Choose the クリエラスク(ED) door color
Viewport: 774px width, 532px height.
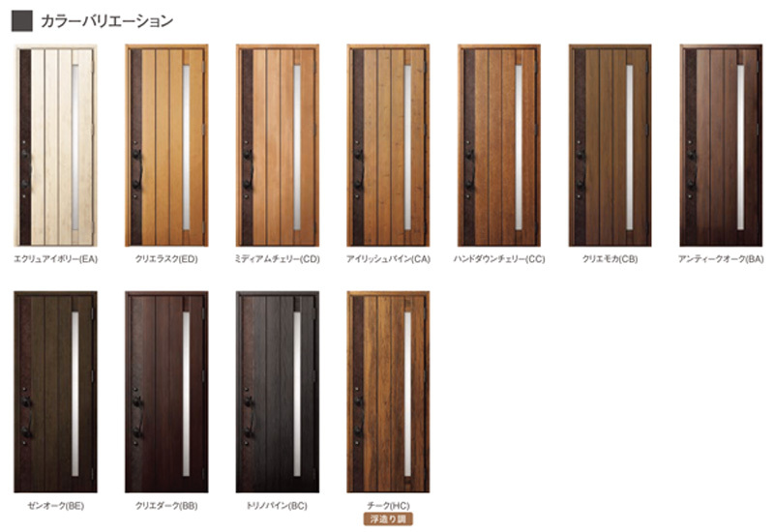tap(166, 145)
